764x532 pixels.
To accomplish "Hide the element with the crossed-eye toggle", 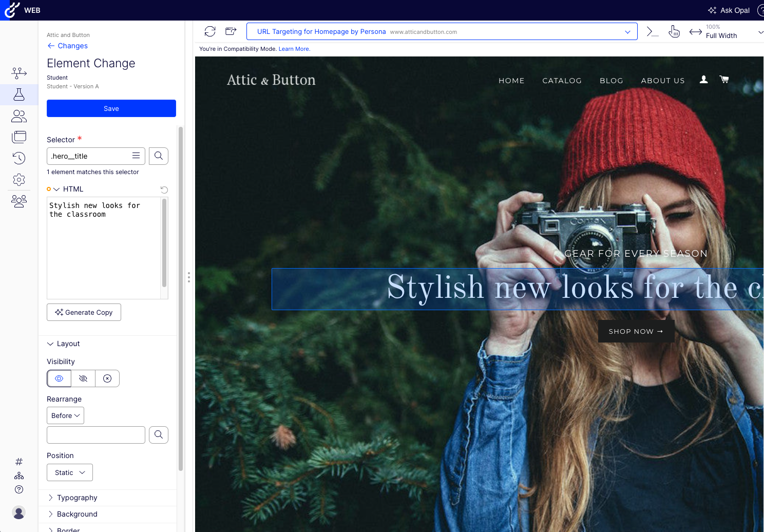I will tap(83, 378).
